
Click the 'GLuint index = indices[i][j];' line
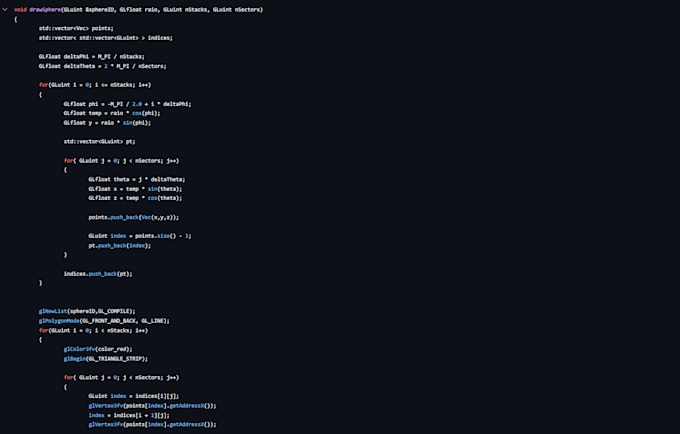point(134,396)
